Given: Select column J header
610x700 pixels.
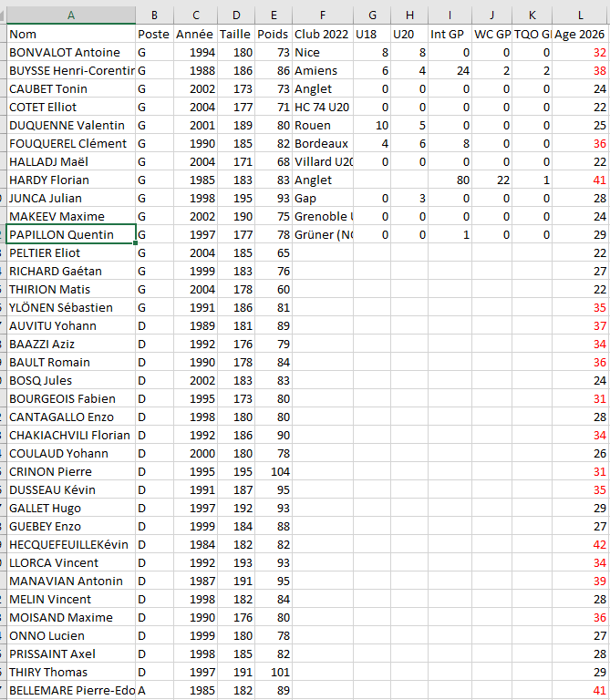Looking at the screenshot, I should 492,15.
